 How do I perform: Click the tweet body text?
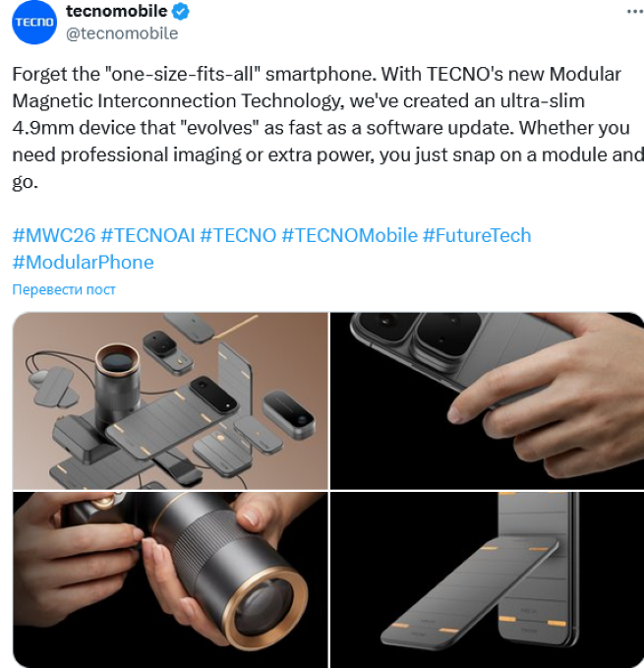coord(327,128)
